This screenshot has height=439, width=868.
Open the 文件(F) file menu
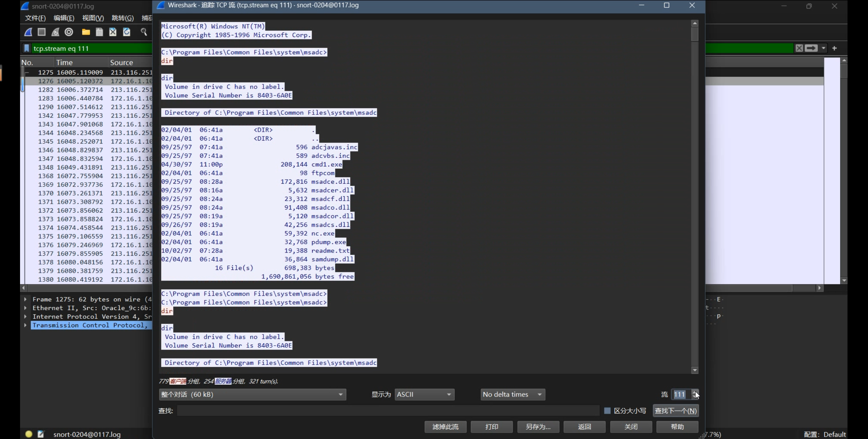point(35,18)
